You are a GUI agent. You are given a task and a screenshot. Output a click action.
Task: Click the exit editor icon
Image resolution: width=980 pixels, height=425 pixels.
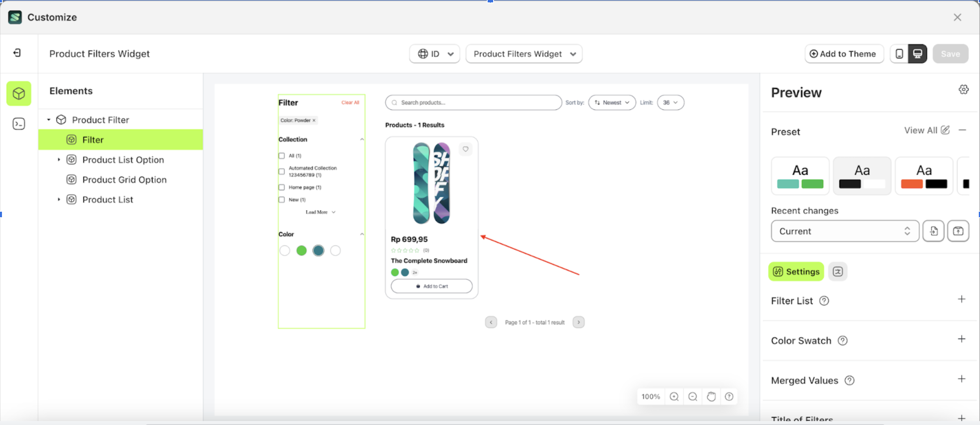point(17,53)
